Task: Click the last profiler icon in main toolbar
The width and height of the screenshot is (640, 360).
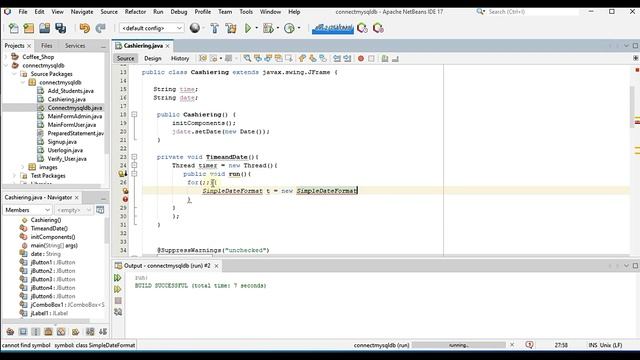Action: [378, 28]
